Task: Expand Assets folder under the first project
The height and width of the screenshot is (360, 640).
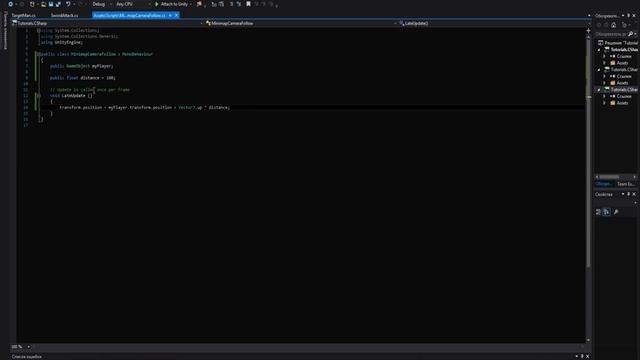Action: 604,63
